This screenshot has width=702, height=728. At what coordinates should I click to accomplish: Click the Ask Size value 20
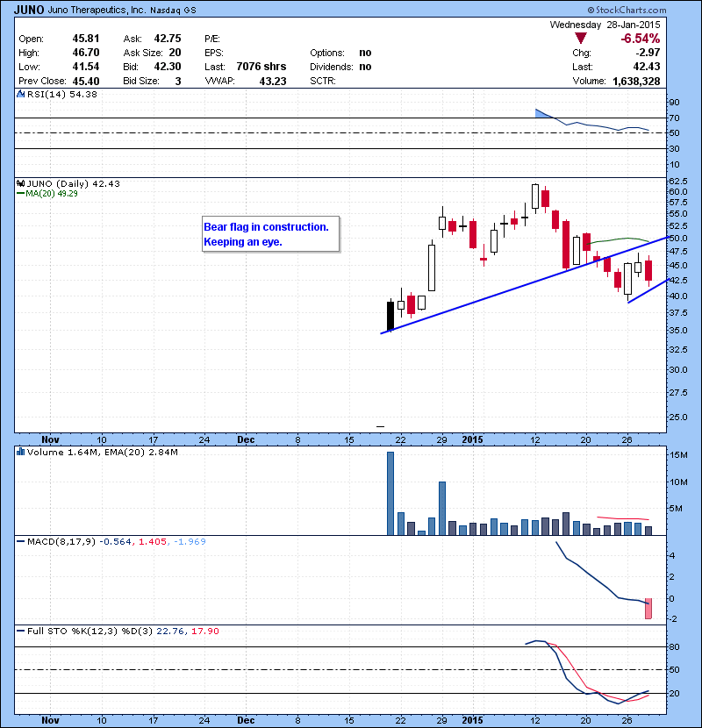pos(175,53)
